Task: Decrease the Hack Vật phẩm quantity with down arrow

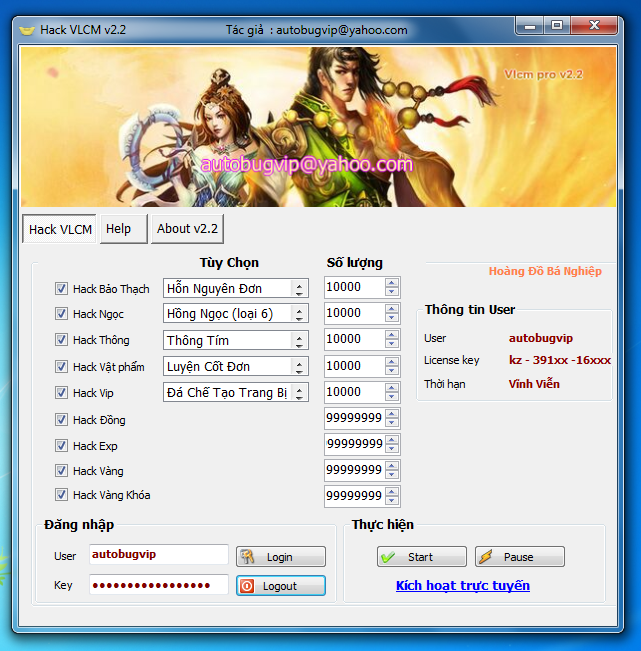Action: (x=391, y=371)
